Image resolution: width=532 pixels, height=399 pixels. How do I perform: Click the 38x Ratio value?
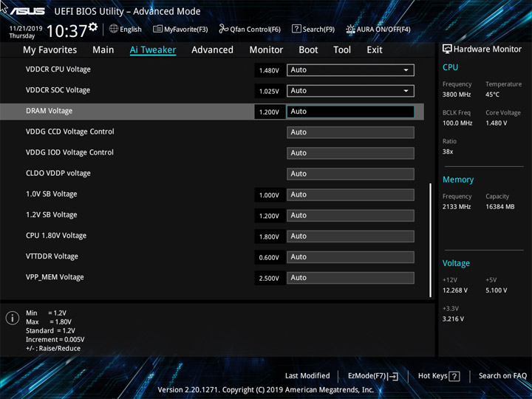click(448, 151)
